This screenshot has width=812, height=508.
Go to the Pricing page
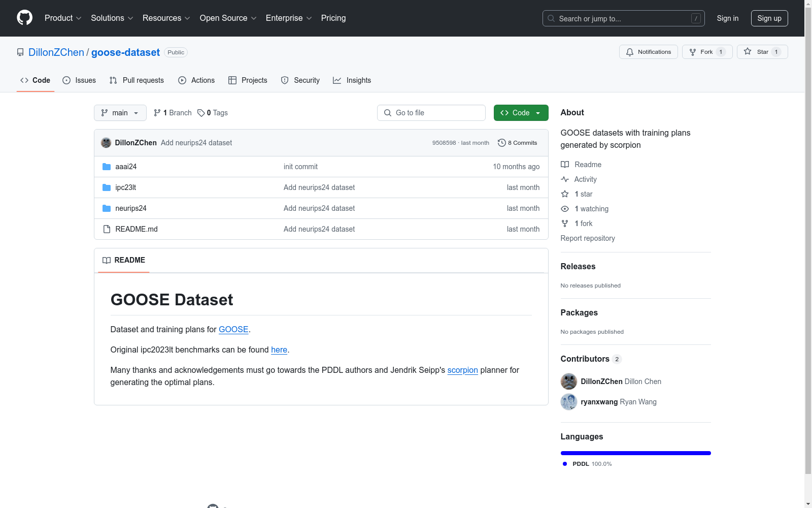tap(333, 18)
